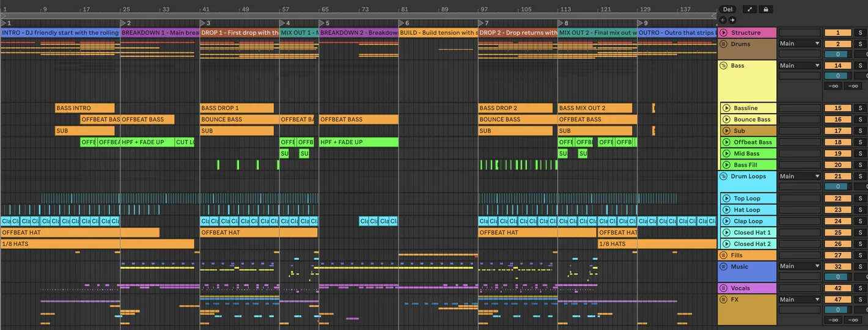The height and width of the screenshot is (330, 868).
Task: Unfold the Structure track with its arrow icon
Action: pyautogui.click(x=724, y=32)
